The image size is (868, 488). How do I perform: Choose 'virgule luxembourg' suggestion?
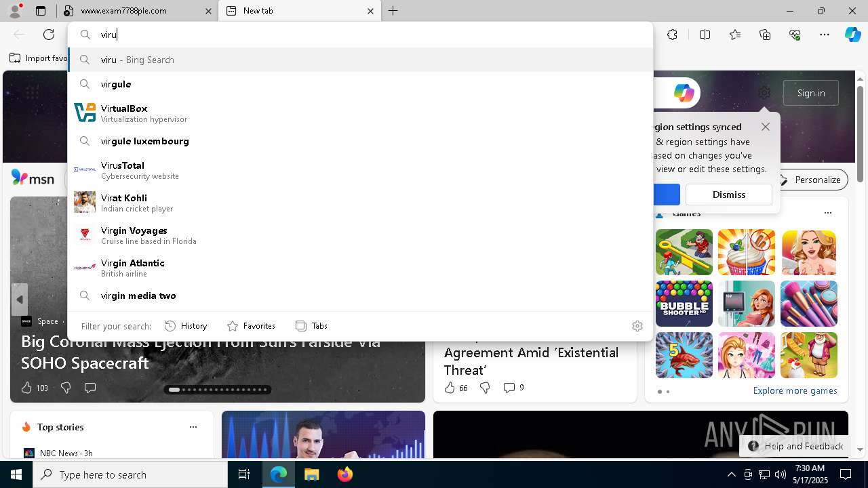(x=360, y=141)
